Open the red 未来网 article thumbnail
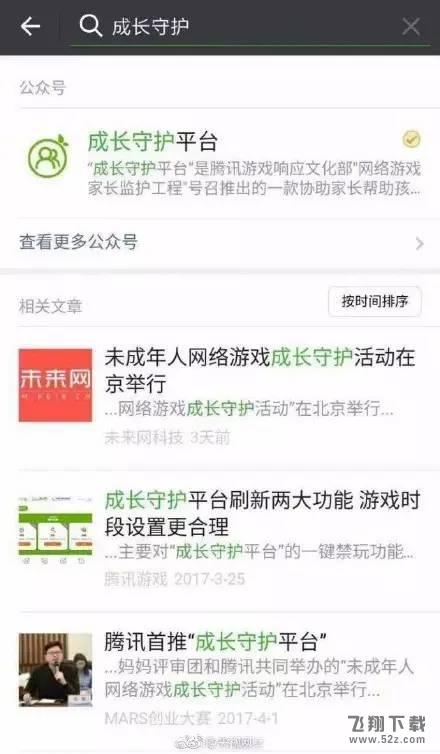The height and width of the screenshot is (754, 440). (55, 385)
